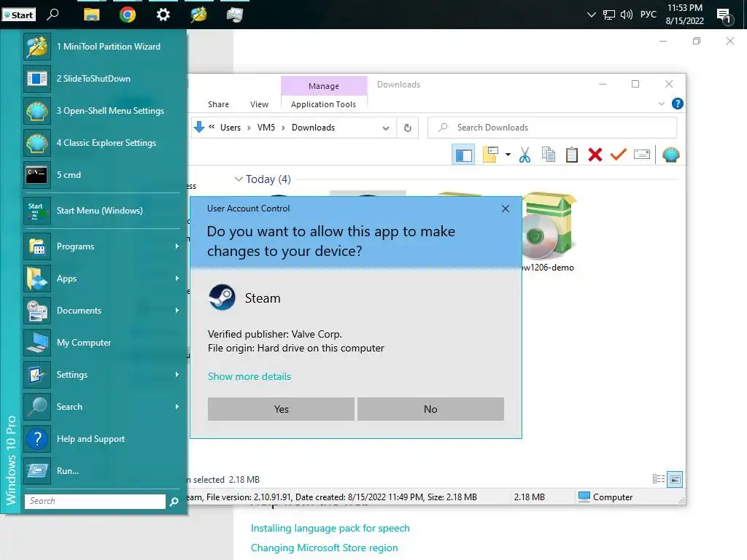
Task: Open Start Menu (Windows) entry
Action: [102, 211]
